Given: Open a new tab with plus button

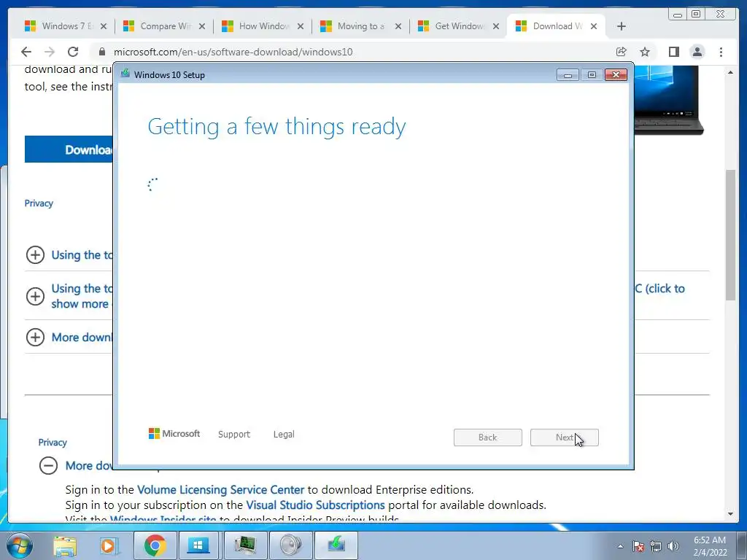Looking at the screenshot, I should pos(622,26).
